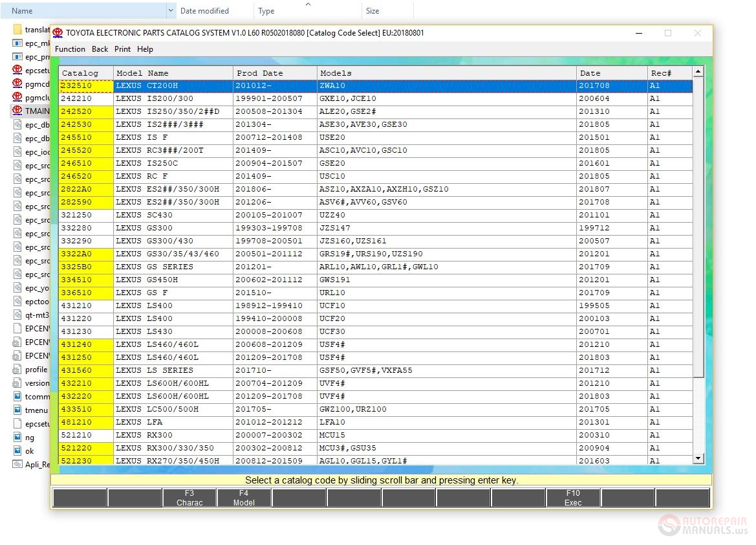Click Size column header in Explorer window

click(373, 10)
